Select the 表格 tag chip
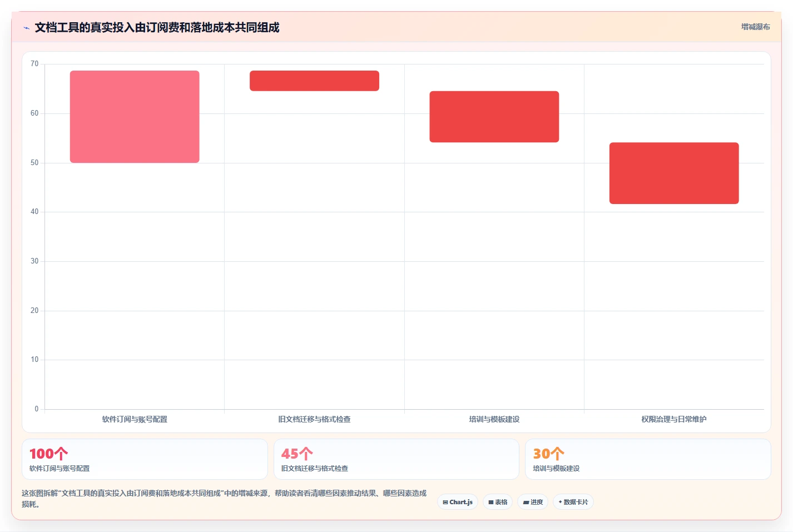The image size is (793, 532). 498,502
